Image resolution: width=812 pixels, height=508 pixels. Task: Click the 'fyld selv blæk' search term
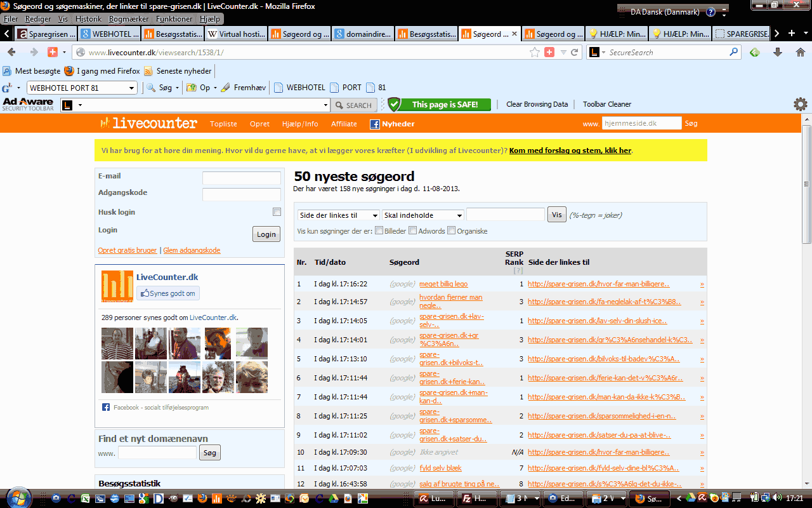pos(440,468)
